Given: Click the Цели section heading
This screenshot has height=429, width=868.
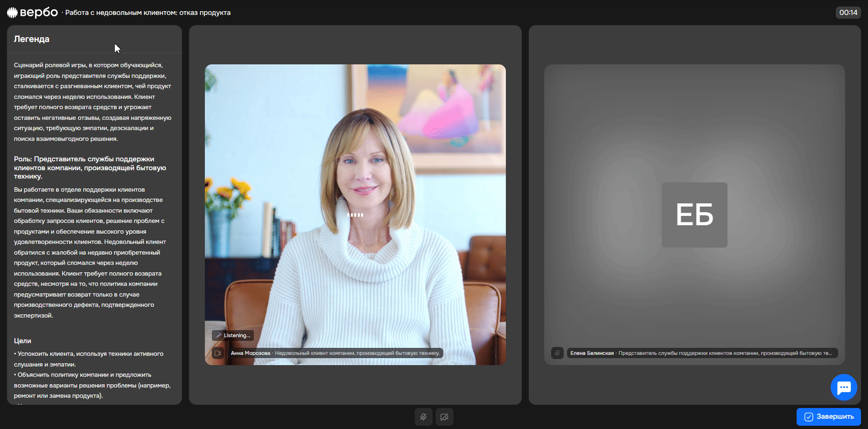Looking at the screenshot, I should (x=22, y=341).
